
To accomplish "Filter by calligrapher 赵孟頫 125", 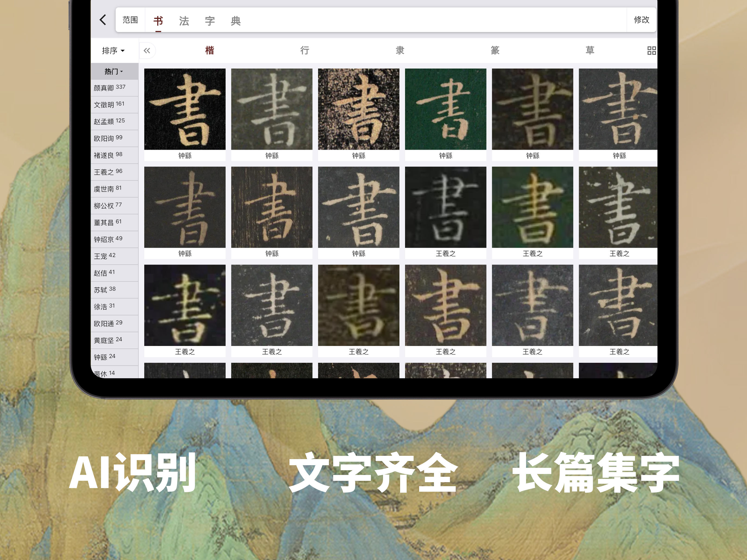I will pyautogui.click(x=115, y=122).
